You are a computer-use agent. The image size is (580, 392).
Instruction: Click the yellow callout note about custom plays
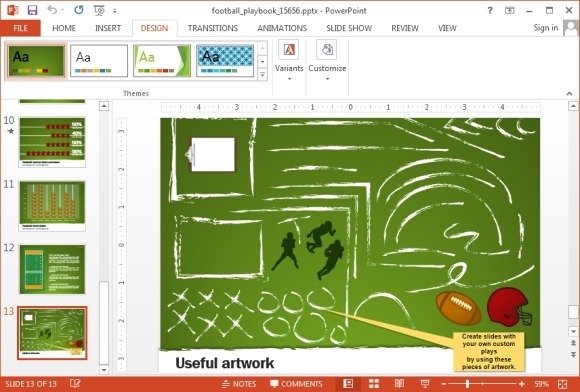coord(489,351)
